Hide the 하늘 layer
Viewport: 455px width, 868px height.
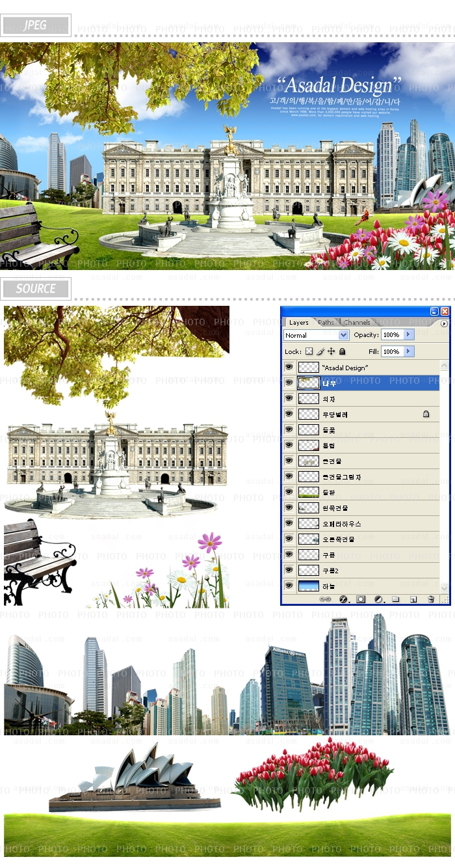tap(289, 586)
